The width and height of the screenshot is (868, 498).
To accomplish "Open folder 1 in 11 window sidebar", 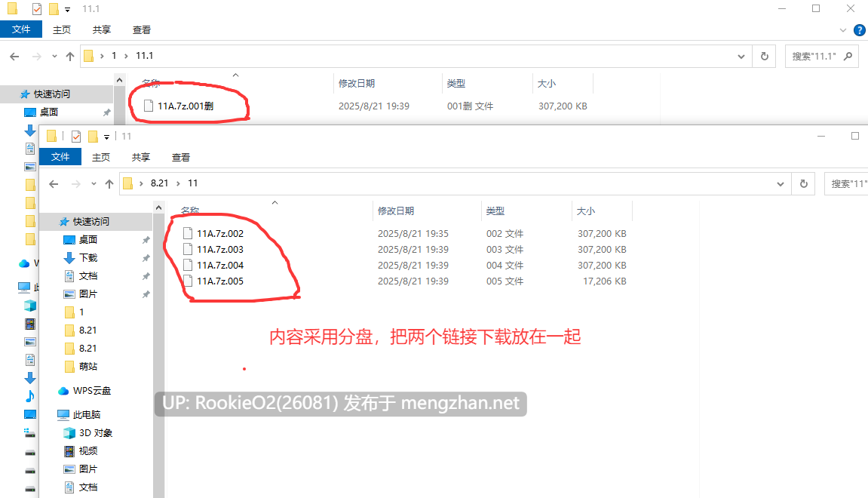I will pyautogui.click(x=74, y=312).
